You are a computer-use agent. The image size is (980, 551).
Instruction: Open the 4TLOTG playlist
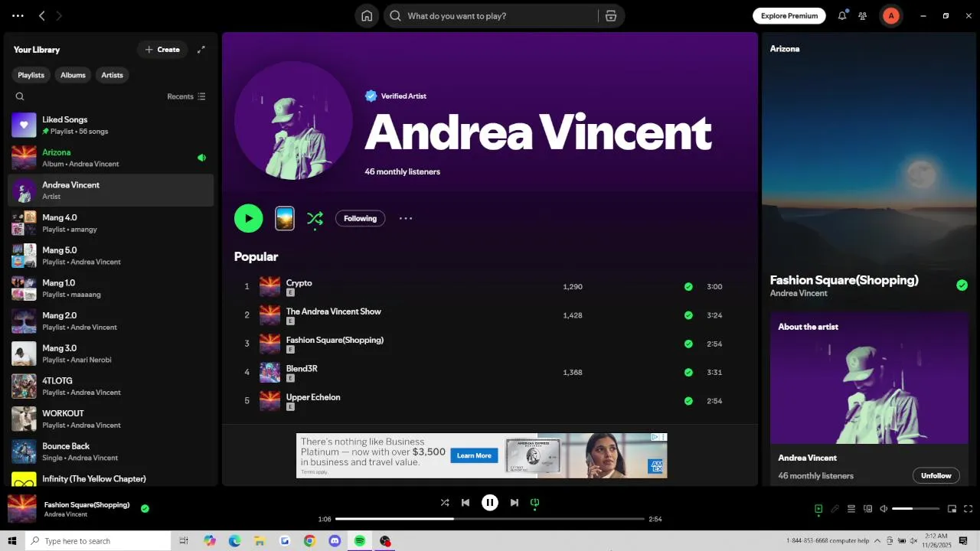pyautogui.click(x=110, y=386)
